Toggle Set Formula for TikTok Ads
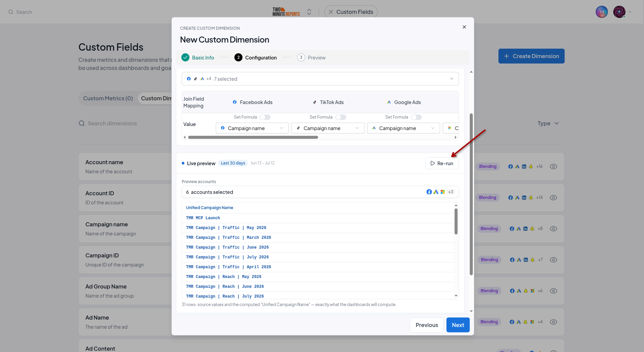Viewport: 644px width, 352px height. [341, 117]
